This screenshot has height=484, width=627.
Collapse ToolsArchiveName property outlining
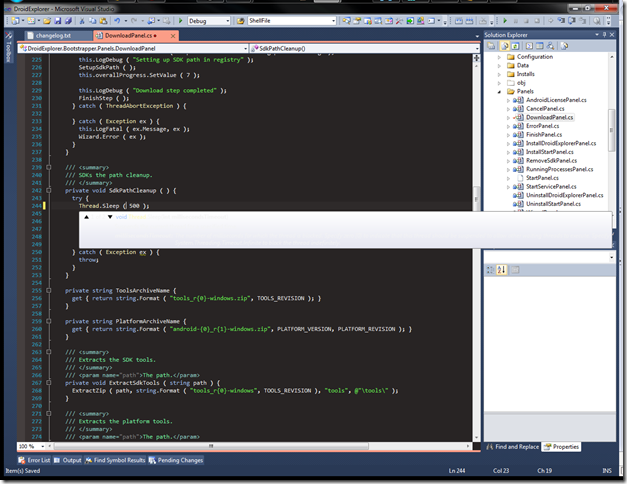(49, 289)
